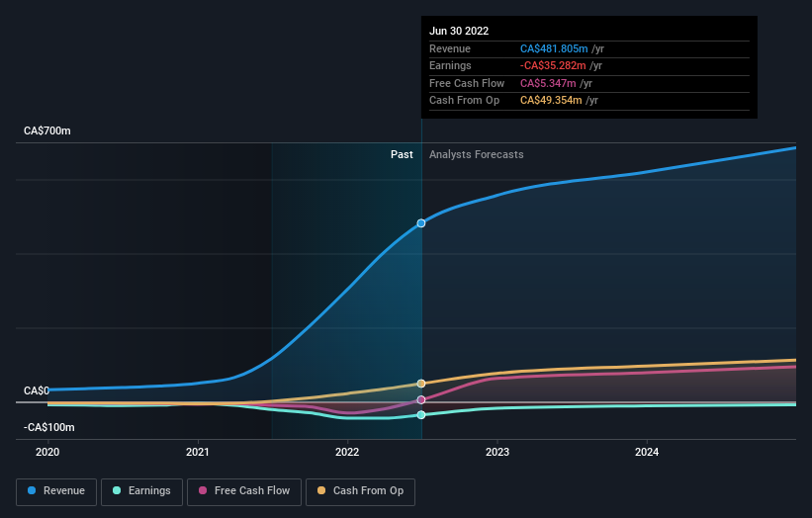Click the CA$5.347m free cash flow value
812x518 pixels.
(x=548, y=83)
